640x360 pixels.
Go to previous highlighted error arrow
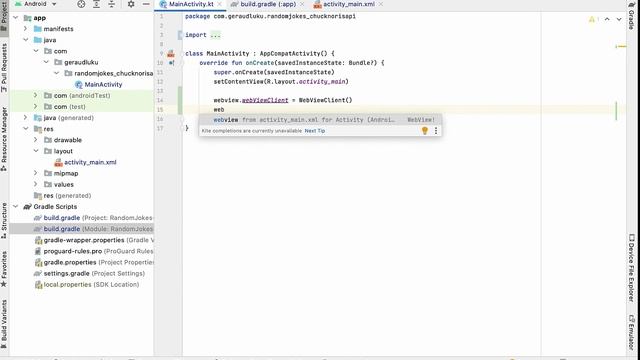click(607, 19)
